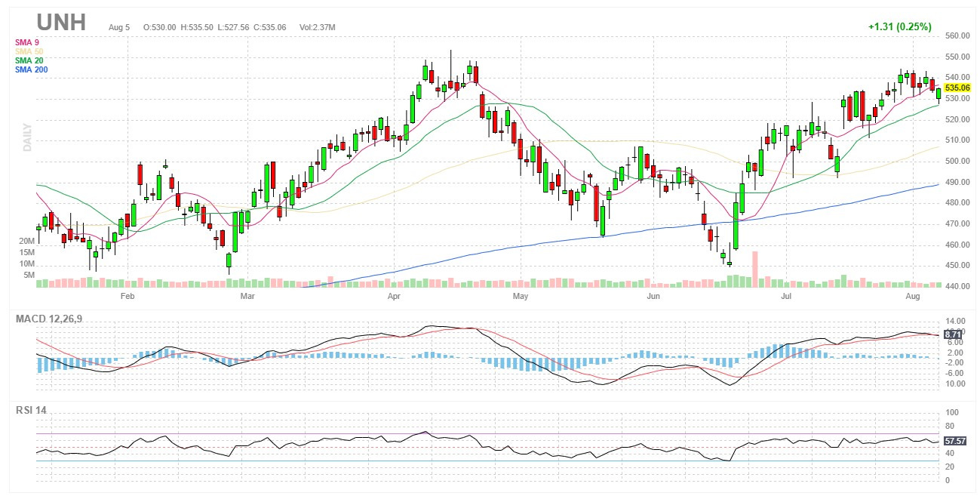980x496 pixels.
Task: Click the Apr month label on the axis
Action: click(392, 297)
